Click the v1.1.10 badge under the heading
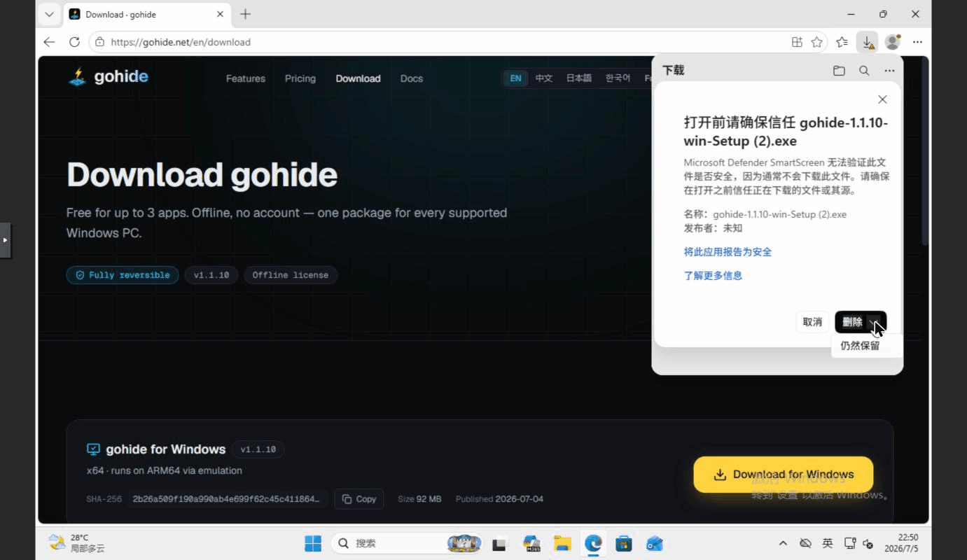The height and width of the screenshot is (560, 967). coord(211,275)
